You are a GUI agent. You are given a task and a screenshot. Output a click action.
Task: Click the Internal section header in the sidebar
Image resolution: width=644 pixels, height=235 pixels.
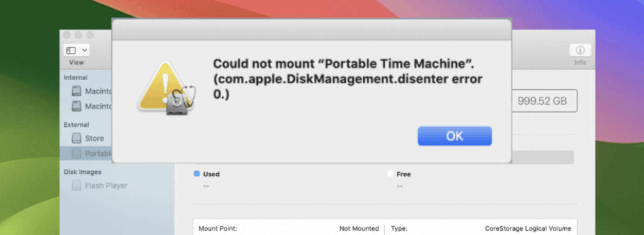click(76, 78)
